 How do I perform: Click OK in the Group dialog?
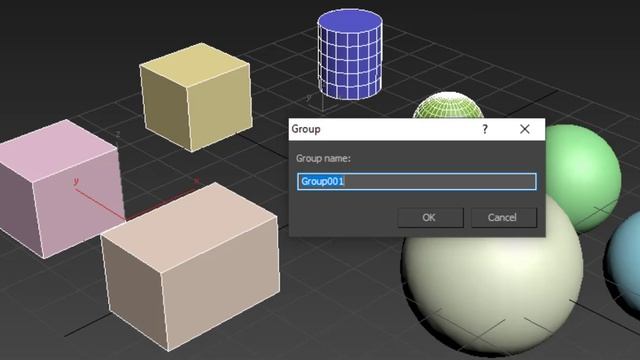pos(430,218)
